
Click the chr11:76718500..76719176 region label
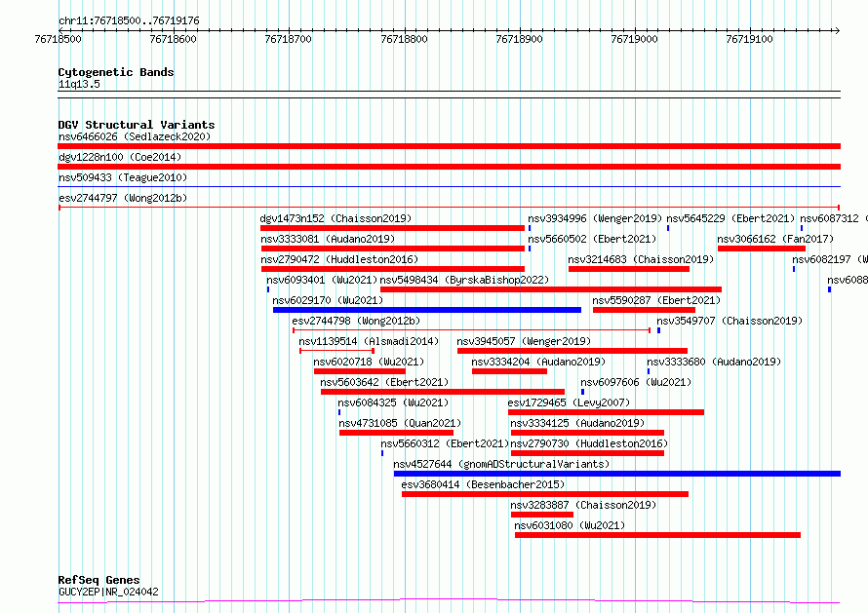(x=129, y=20)
